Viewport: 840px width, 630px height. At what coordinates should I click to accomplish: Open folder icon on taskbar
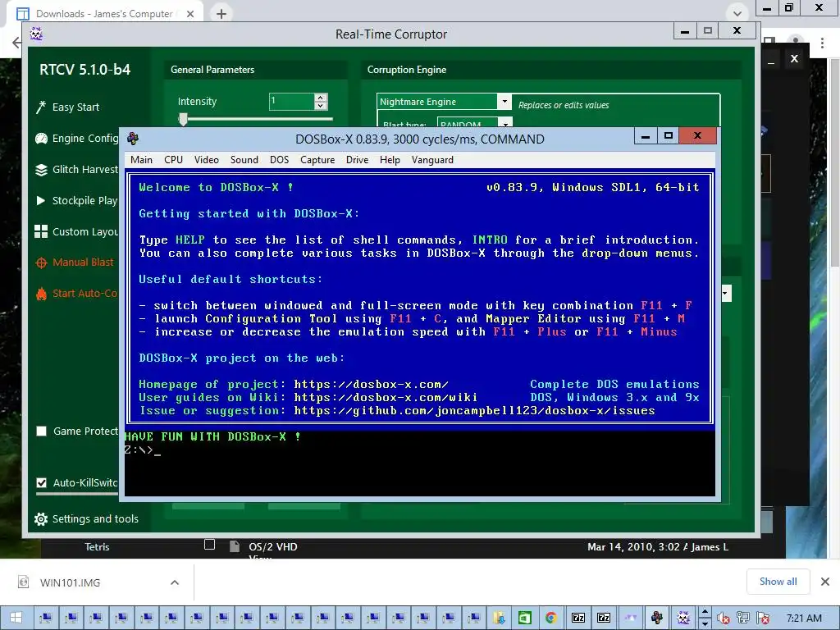pyautogui.click(x=500, y=618)
